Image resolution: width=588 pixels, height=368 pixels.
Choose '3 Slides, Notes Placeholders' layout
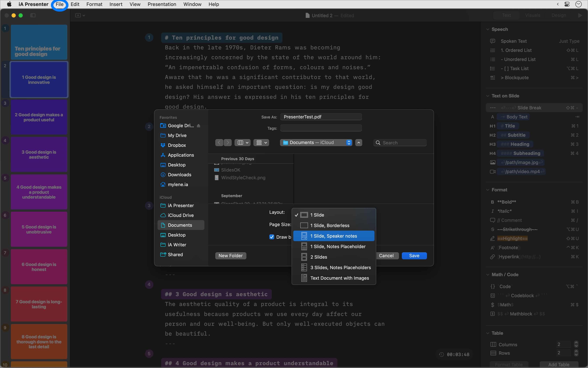pyautogui.click(x=334, y=267)
